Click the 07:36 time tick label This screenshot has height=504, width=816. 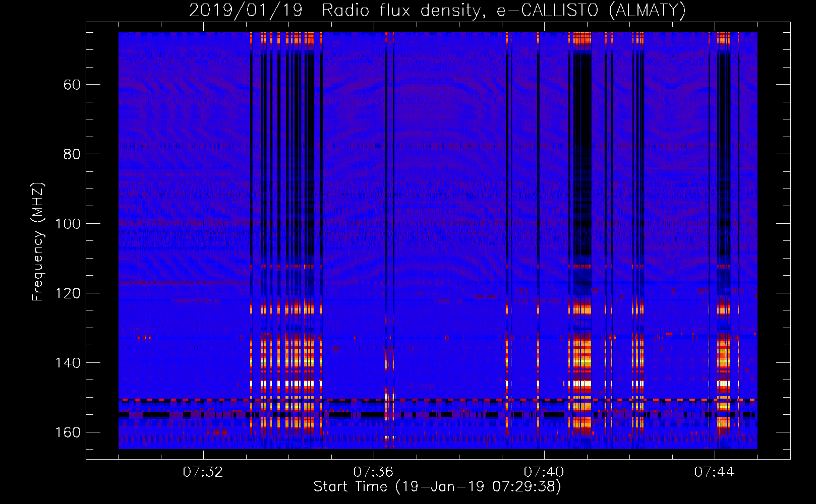coord(373,472)
